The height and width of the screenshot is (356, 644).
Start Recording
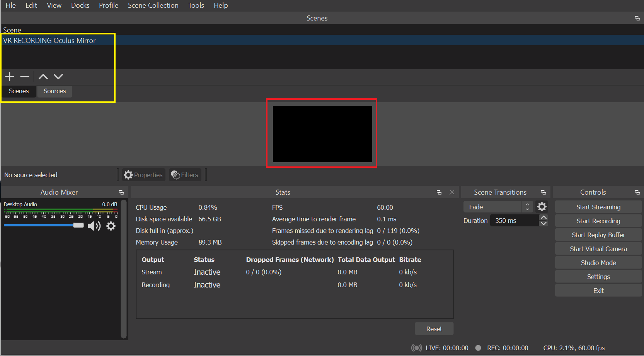[x=598, y=221]
